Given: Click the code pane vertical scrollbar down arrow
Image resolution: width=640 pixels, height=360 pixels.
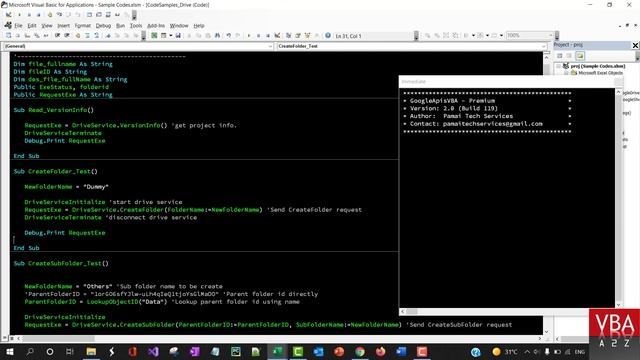Looking at the screenshot, I should tap(547, 331).
